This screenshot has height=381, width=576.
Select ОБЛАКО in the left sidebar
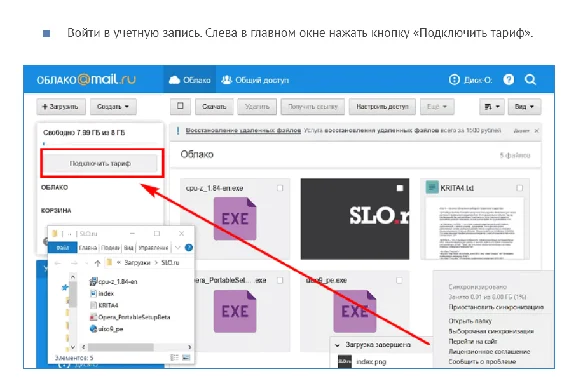[54, 187]
